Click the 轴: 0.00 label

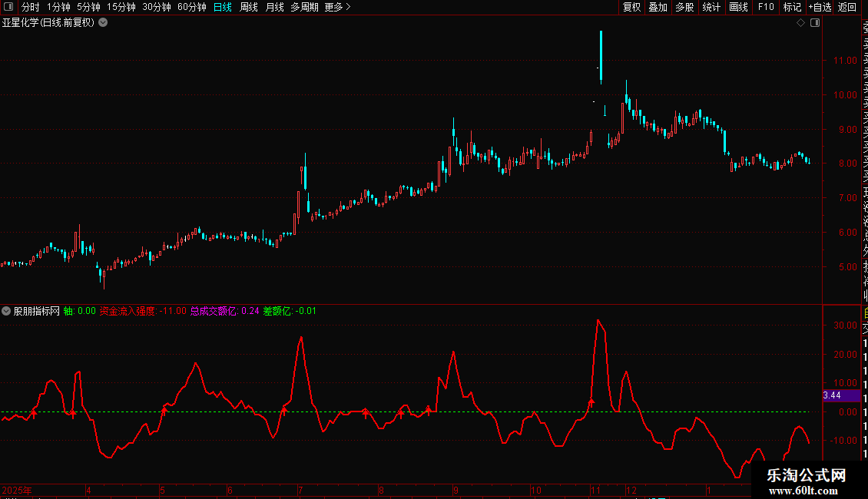click(x=80, y=311)
